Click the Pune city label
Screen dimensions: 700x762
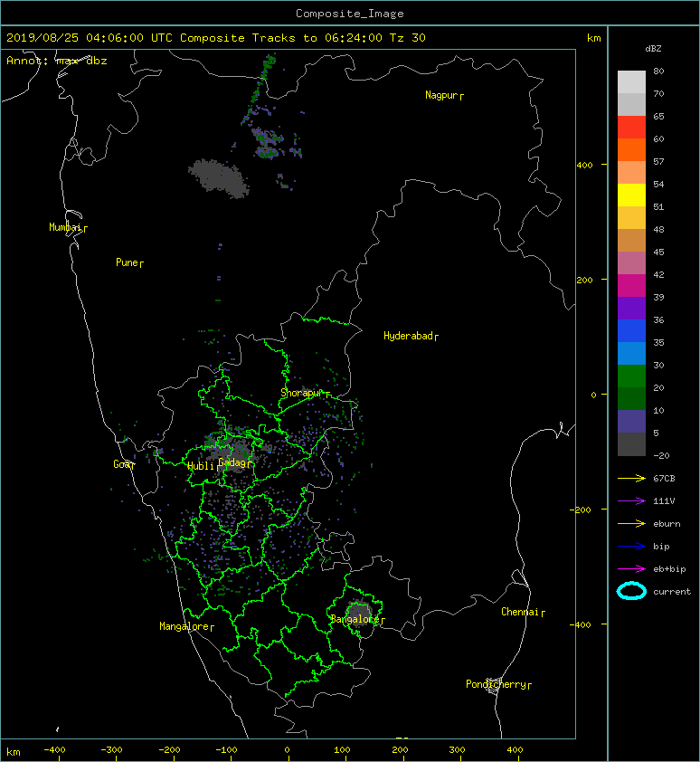129,263
